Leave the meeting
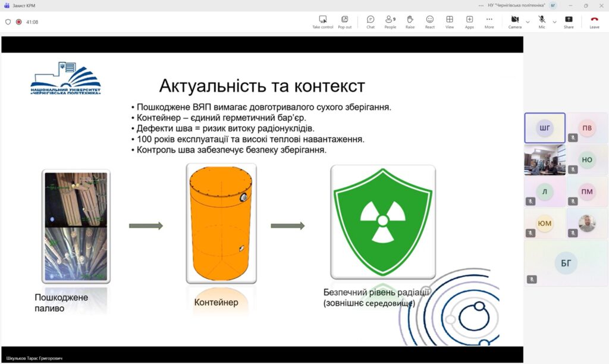 (x=594, y=21)
